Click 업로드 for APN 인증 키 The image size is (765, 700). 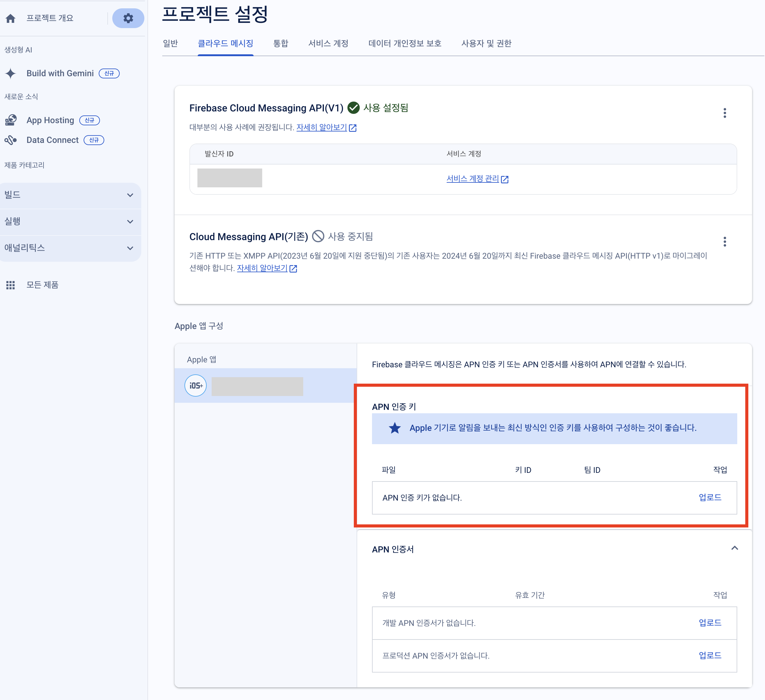tap(709, 498)
